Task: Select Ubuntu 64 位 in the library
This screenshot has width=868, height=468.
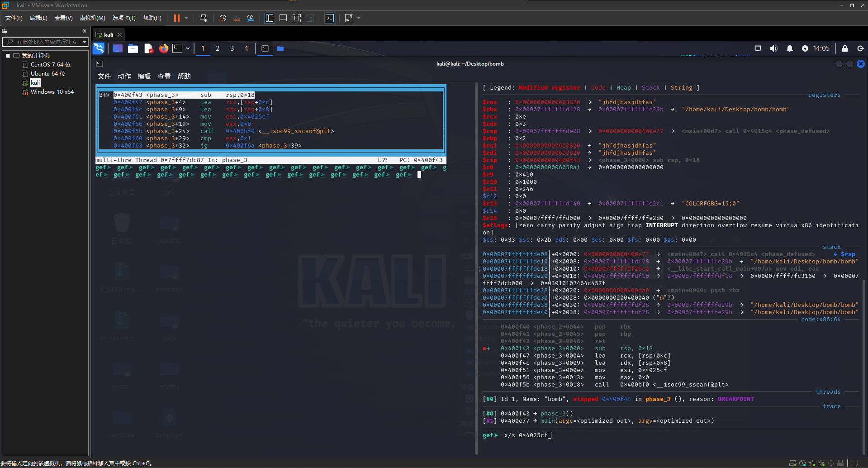Action: coord(47,74)
